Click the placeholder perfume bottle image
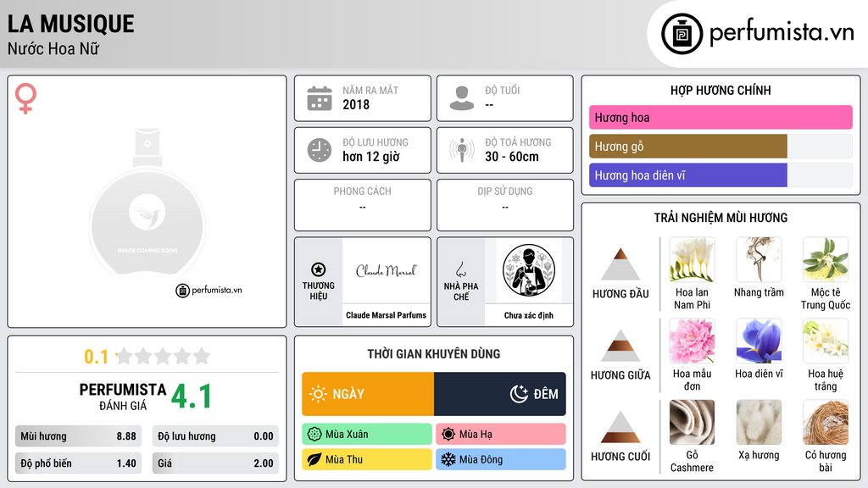Viewport: 868px width, 488px height. [x=147, y=202]
